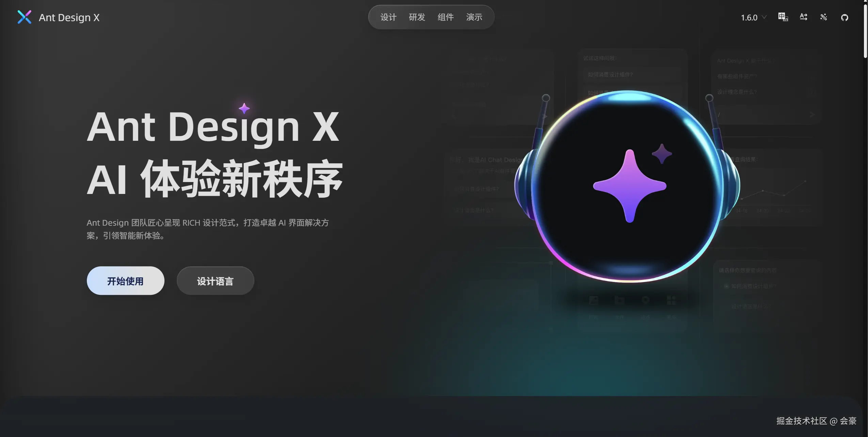Click the Ant Design X header title text

[x=69, y=17]
